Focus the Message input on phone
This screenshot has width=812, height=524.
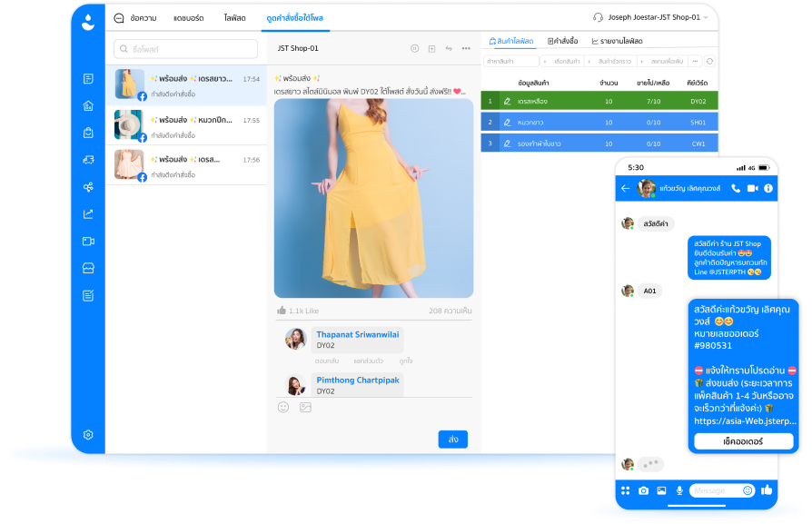(715, 490)
